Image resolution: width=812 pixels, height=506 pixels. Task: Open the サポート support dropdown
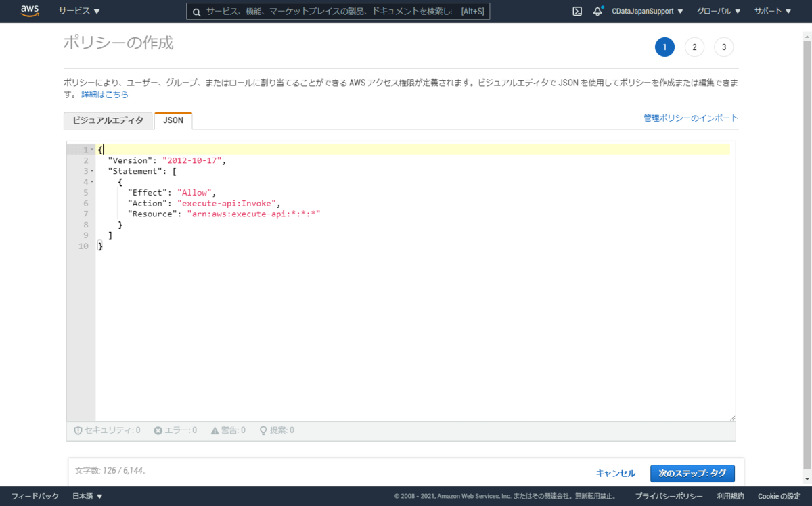click(x=773, y=11)
